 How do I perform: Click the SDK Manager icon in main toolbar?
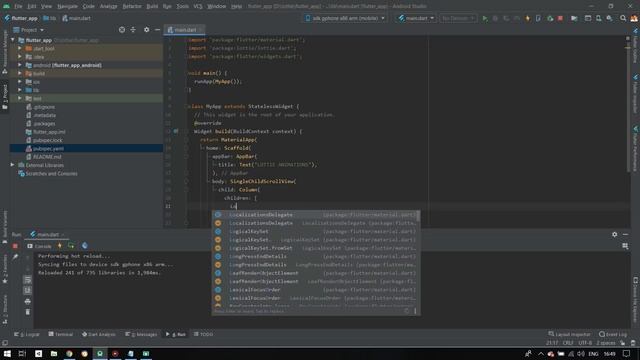(x=609, y=18)
